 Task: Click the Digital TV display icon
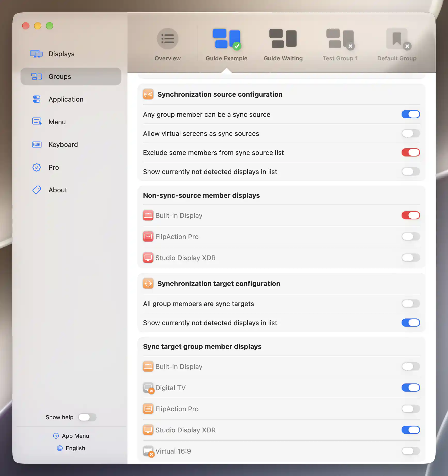[148, 388]
